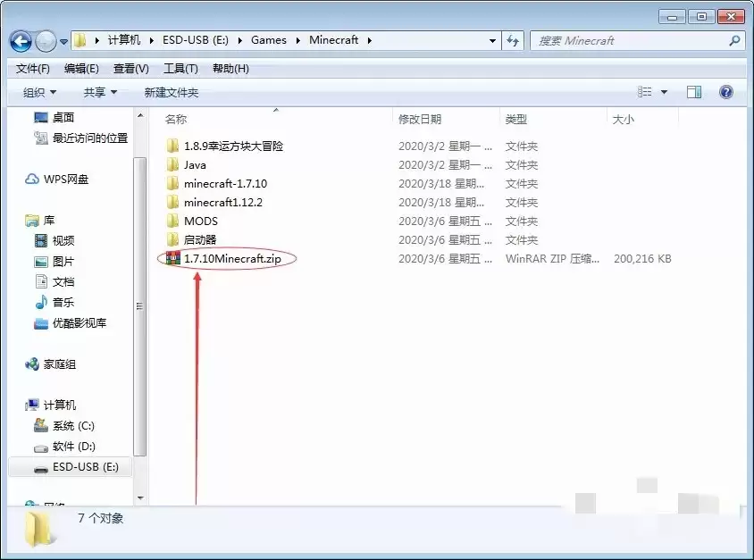Click navigation pane scroll down arrow
754x560 pixels.
[x=140, y=498]
